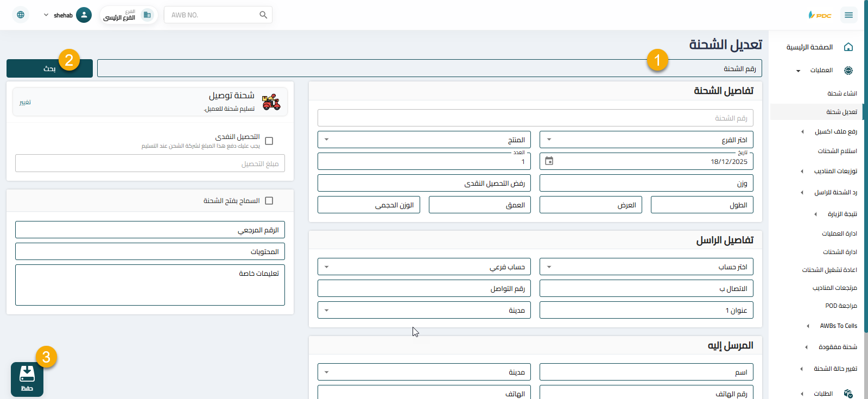This screenshot has height=399, width=868.
Task: Click the PDC logo
Action: [820, 15]
